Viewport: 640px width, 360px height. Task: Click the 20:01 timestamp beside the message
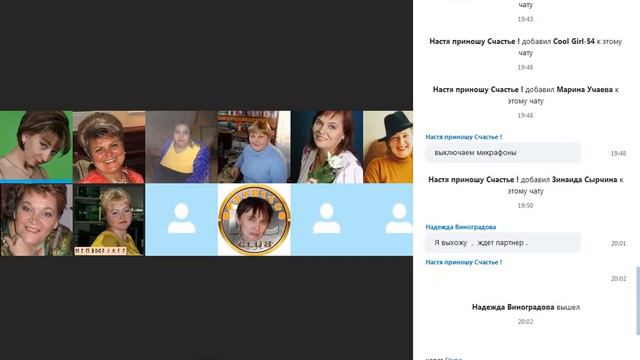pos(618,243)
